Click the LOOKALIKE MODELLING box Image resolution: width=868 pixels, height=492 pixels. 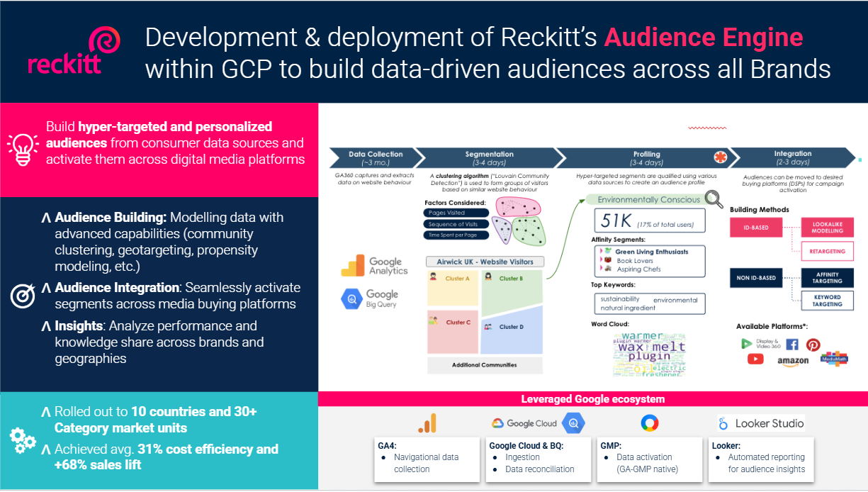point(827,228)
